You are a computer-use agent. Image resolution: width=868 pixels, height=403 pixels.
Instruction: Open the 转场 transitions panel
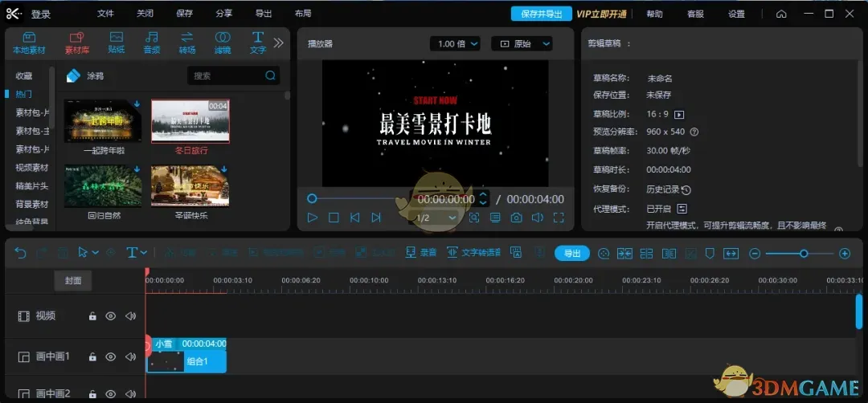[187, 43]
